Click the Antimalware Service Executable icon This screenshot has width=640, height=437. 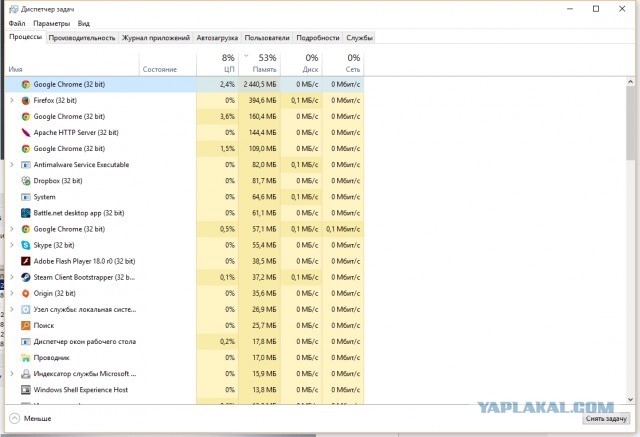26,165
